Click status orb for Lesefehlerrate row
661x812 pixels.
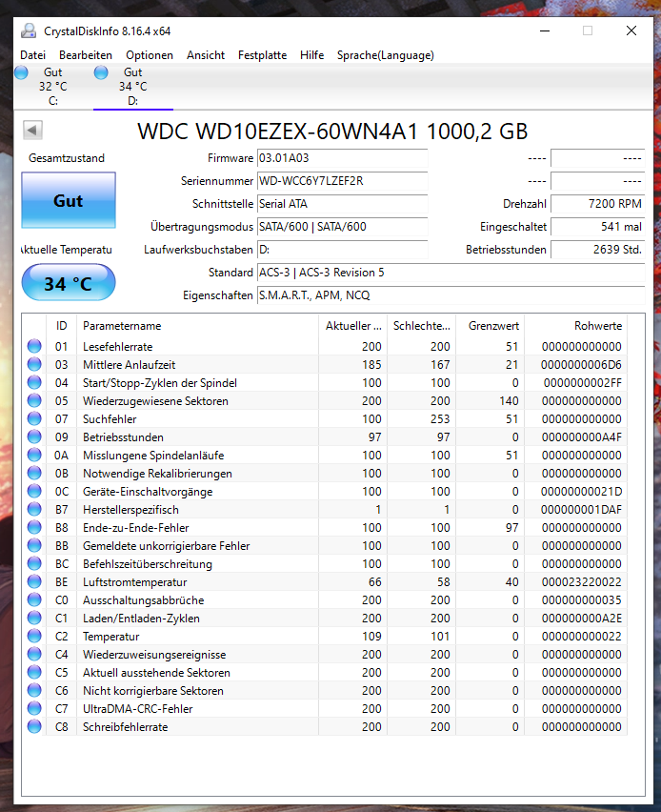tap(34, 346)
